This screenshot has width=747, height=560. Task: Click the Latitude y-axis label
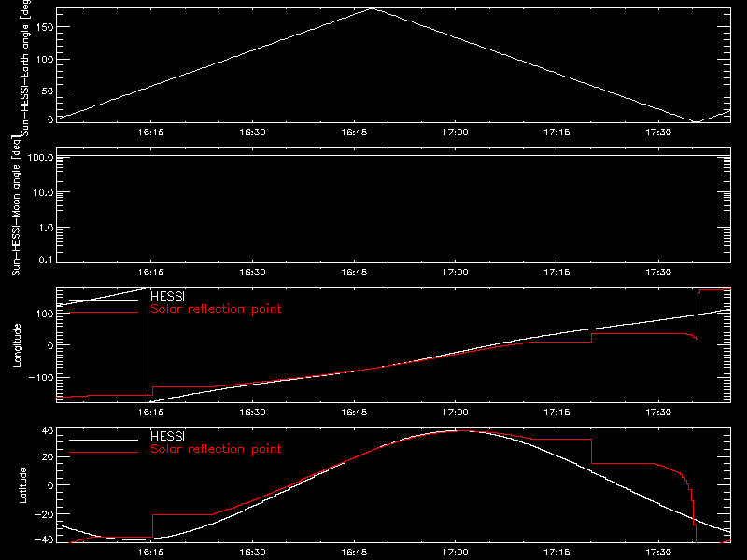point(22,485)
